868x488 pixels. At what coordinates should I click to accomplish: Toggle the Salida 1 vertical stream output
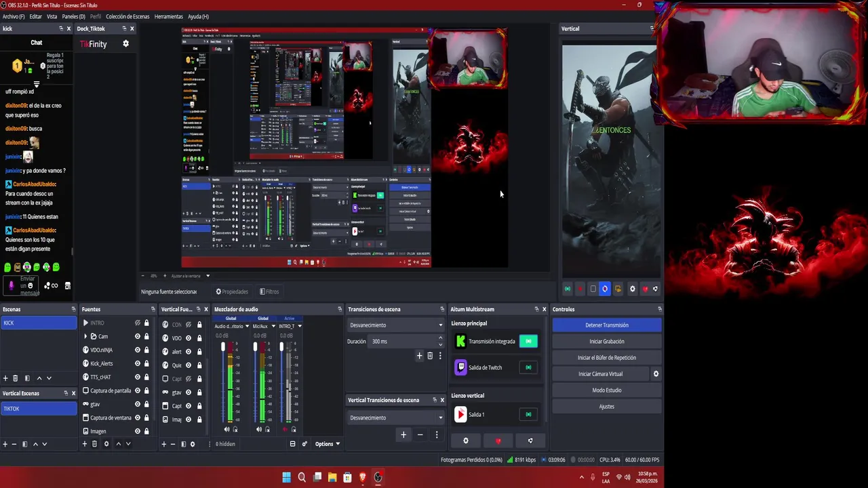click(x=528, y=414)
